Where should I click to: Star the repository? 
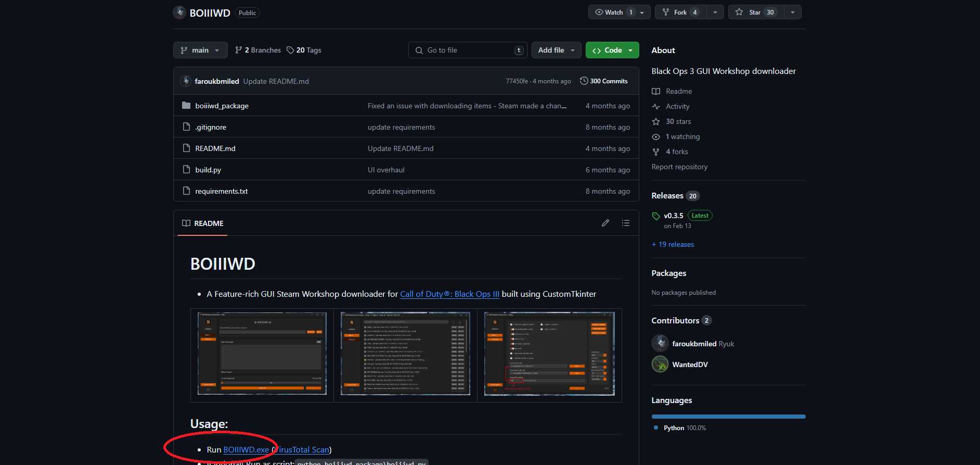[x=754, y=12]
